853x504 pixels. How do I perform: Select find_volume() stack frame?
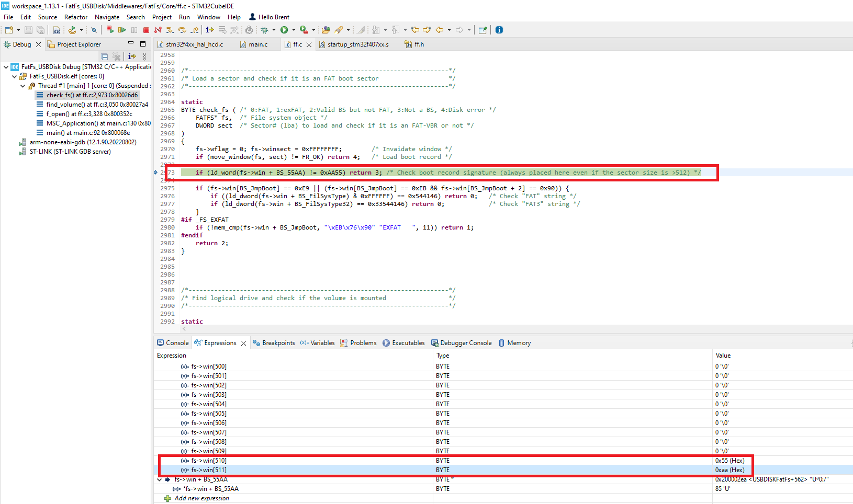97,105
